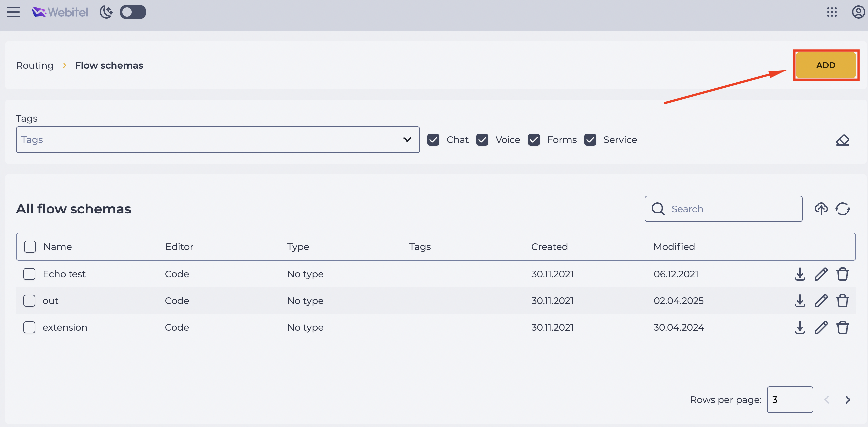Screen dimensions: 868x427
Task: Click Echo test modified date 06.12.2021
Action: (676, 274)
